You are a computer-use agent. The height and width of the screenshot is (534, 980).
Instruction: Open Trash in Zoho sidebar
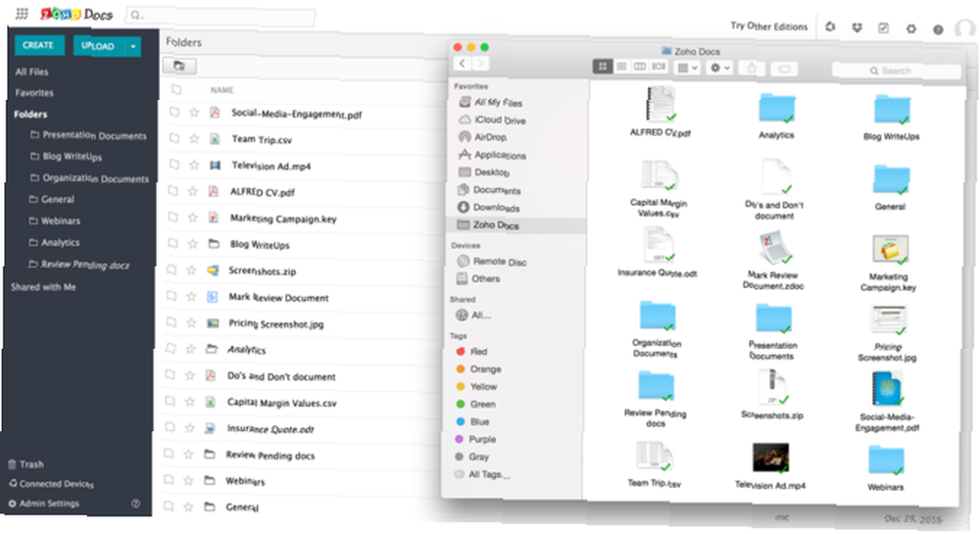(25, 464)
